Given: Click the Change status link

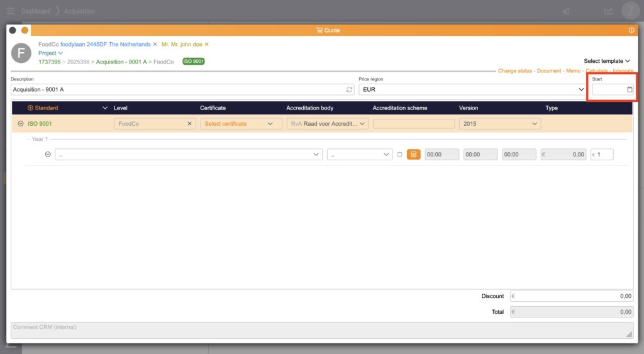Looking at the screenshot, I should [x=515, y=71].
